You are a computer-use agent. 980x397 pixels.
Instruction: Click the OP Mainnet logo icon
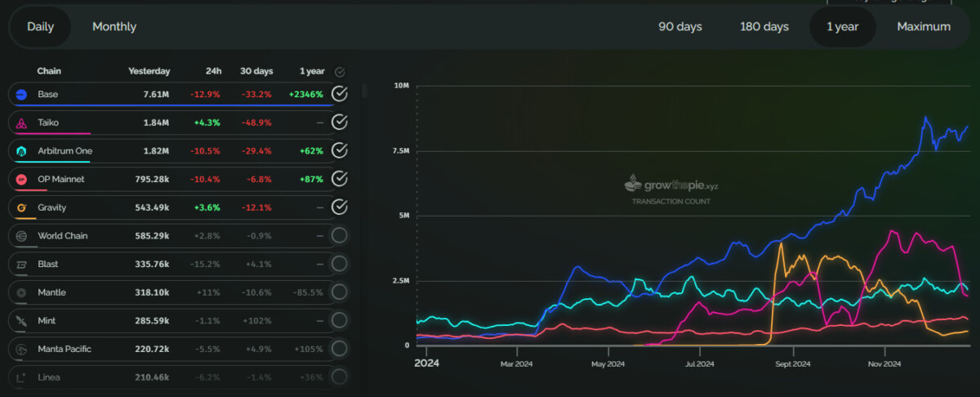(21, 179)
